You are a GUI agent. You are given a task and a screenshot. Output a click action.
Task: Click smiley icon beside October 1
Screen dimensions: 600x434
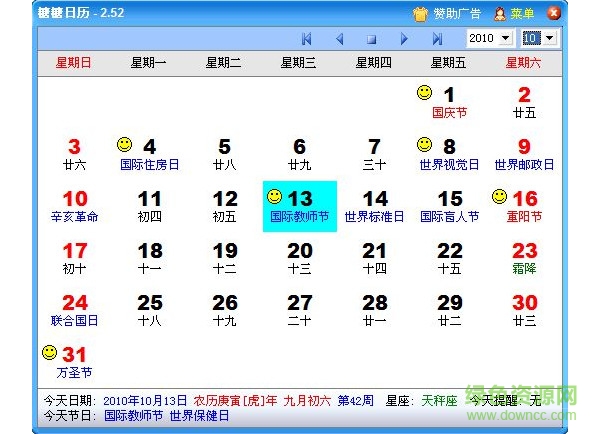tap(424, 93)
